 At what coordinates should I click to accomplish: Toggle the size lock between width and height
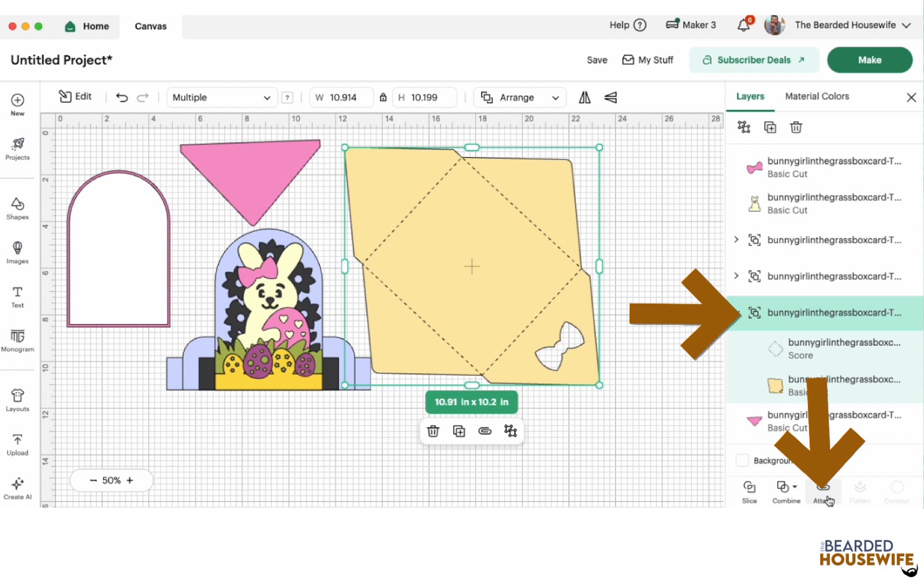point(383,97)
